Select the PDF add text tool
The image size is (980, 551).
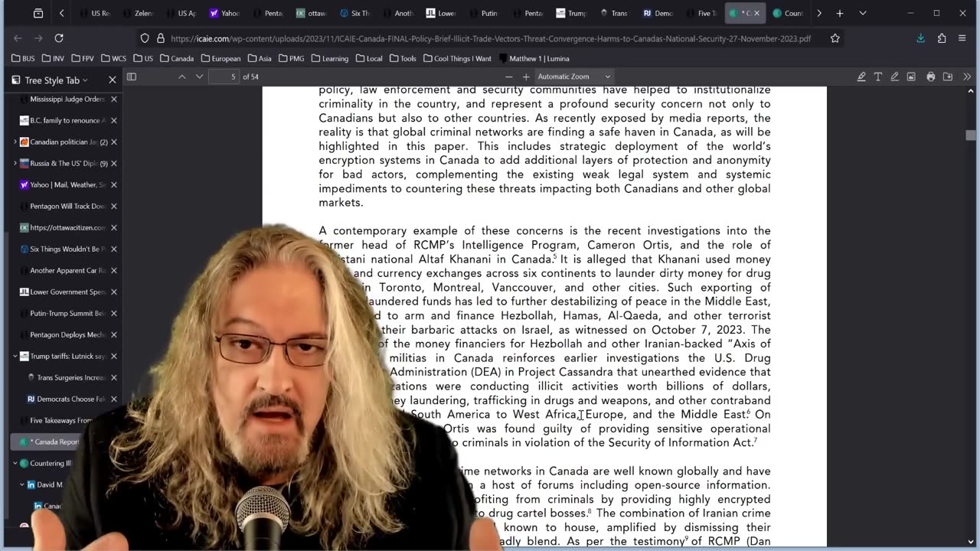[878, 77]
